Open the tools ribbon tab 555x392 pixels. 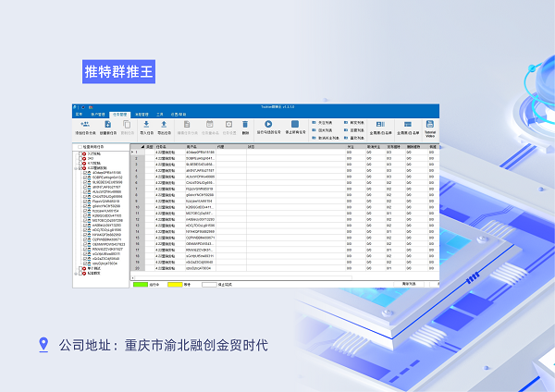point(160,115)
